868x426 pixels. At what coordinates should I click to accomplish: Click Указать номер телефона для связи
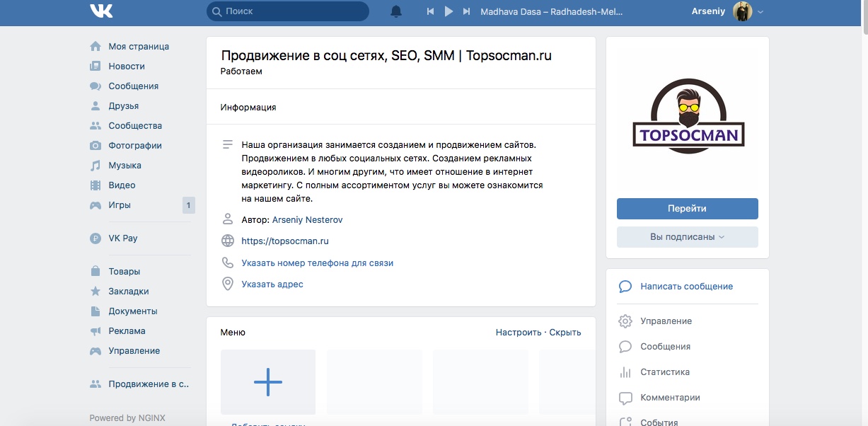tap(318, 263)
